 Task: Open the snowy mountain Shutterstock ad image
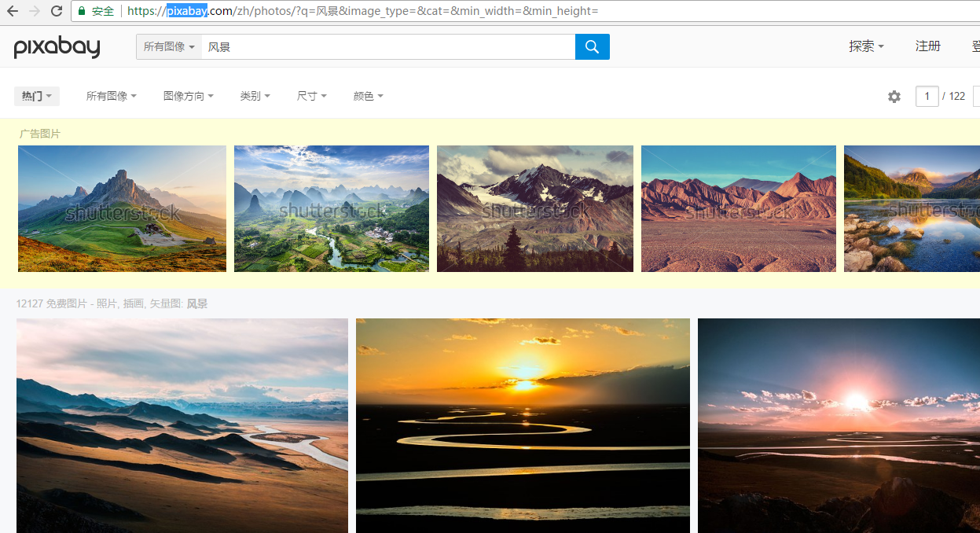click(x=535, y=208)
